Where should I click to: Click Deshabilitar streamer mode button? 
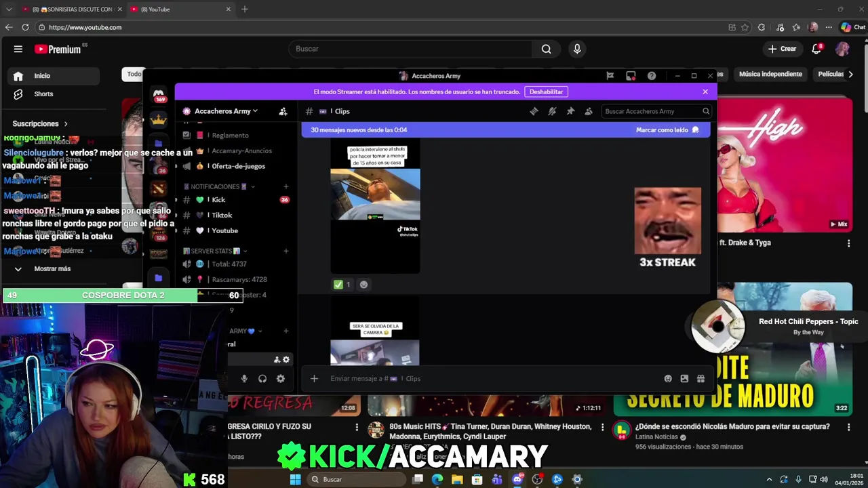click(546, 91)
